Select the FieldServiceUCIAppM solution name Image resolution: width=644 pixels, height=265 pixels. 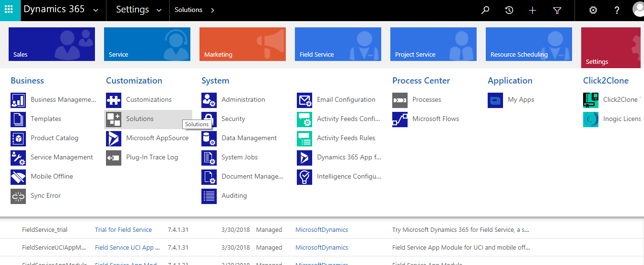[54, 247]
